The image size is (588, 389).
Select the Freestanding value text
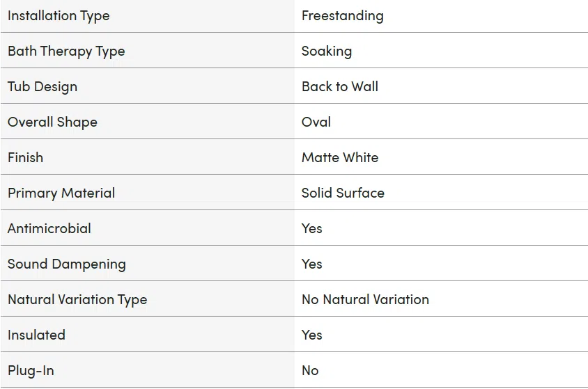point(342,16)
